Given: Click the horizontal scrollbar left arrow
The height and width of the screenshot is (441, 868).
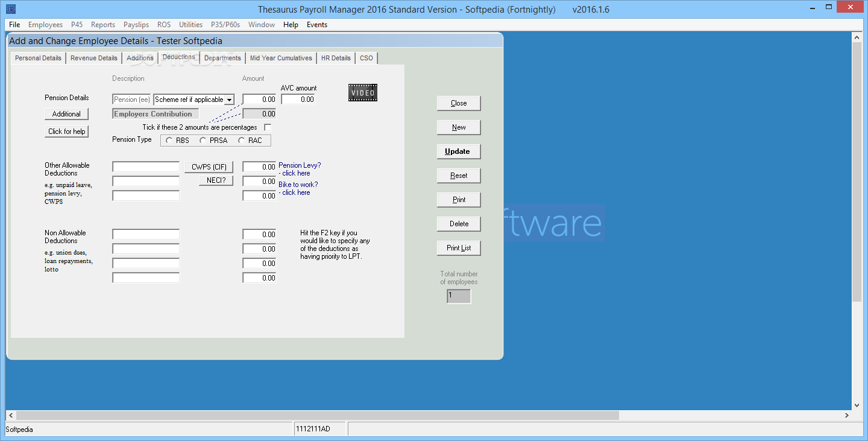Looking at the screenshot, I should click(x=11, y=416).
